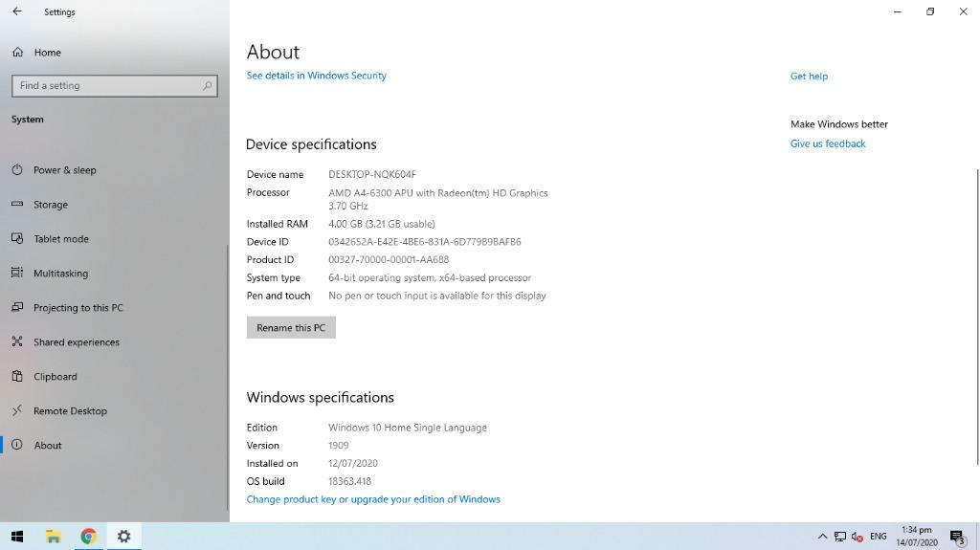Click the Get help link
The width and height of the screenshot is (980, 550).
point(809,77)
